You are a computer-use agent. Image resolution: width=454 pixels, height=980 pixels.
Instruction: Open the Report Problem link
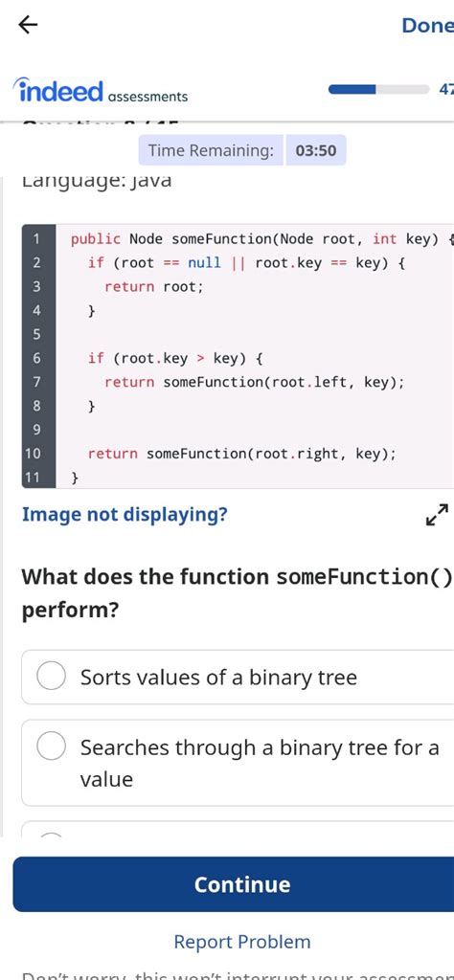(x=242, y=942)
